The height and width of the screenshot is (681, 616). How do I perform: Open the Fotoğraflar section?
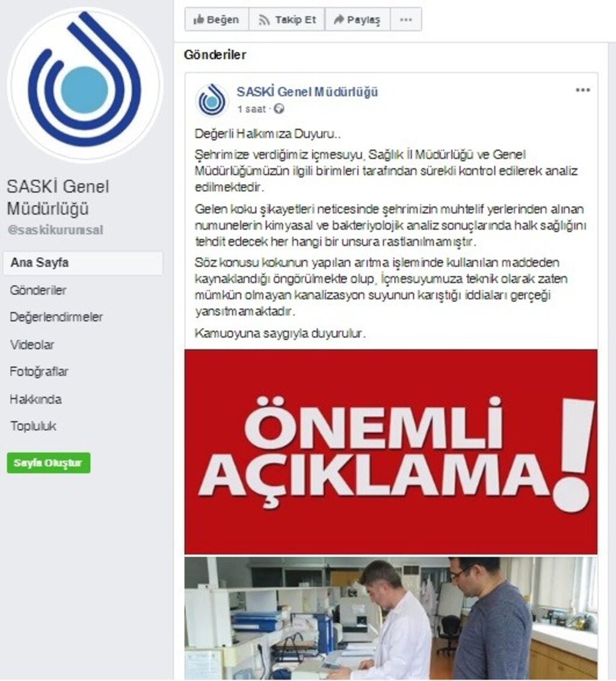[x=39, y=372]
